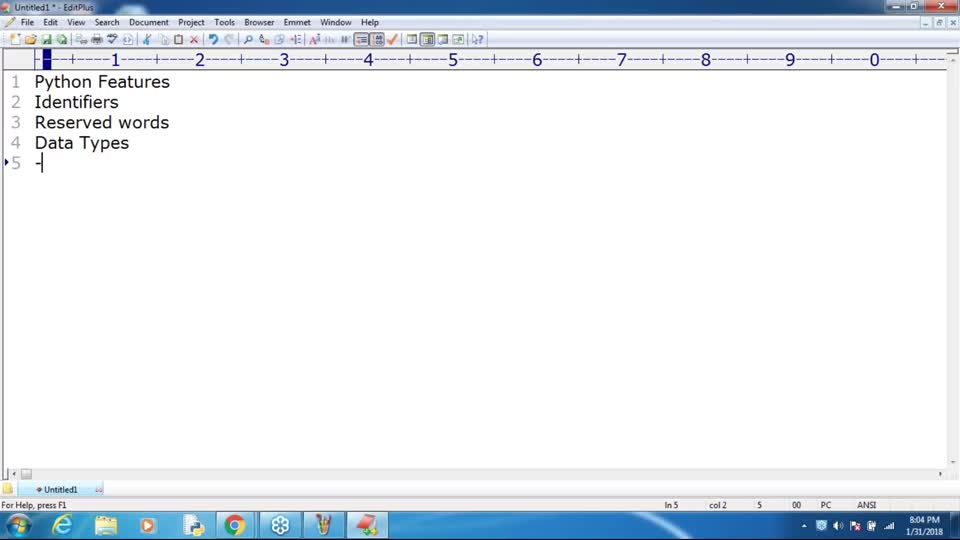
Task: Click the 'Python Features' text line
Action: (102, 81)
